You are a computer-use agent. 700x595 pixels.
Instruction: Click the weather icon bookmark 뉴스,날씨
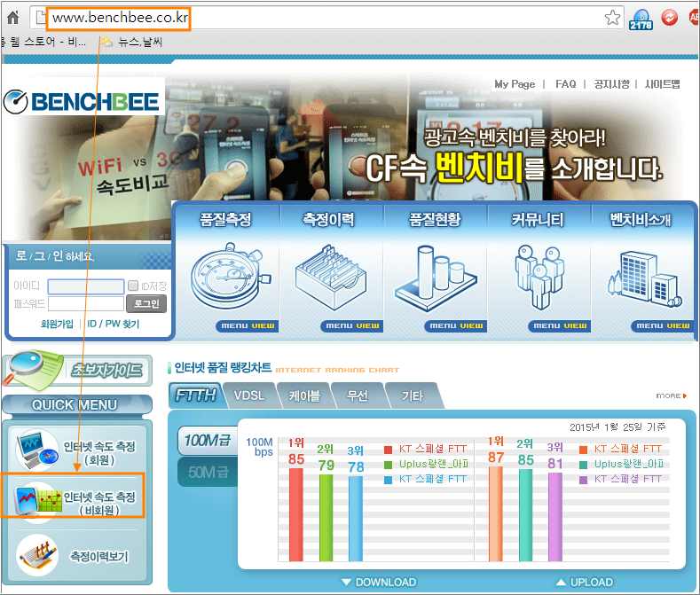(132, 42)
